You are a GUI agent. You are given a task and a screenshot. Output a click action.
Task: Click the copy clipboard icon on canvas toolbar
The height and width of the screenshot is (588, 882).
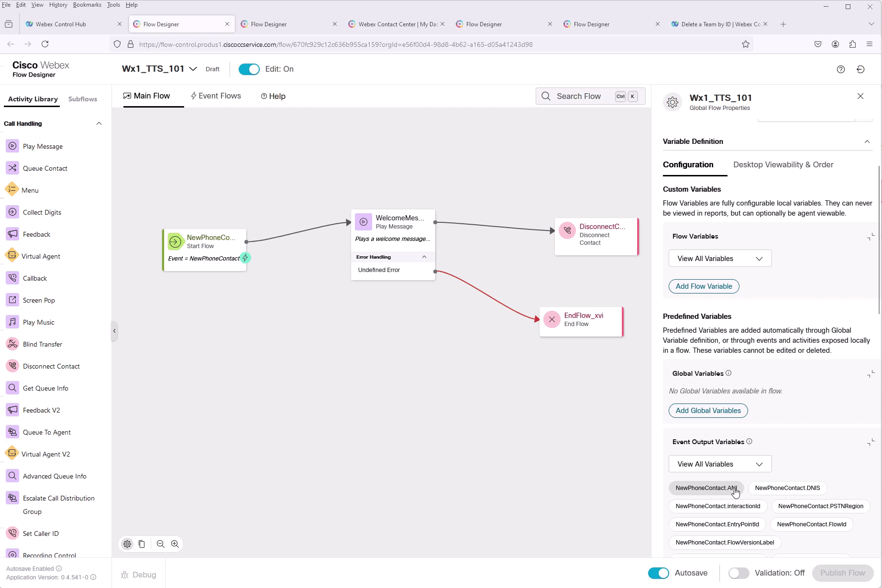[x=142, y=544]
